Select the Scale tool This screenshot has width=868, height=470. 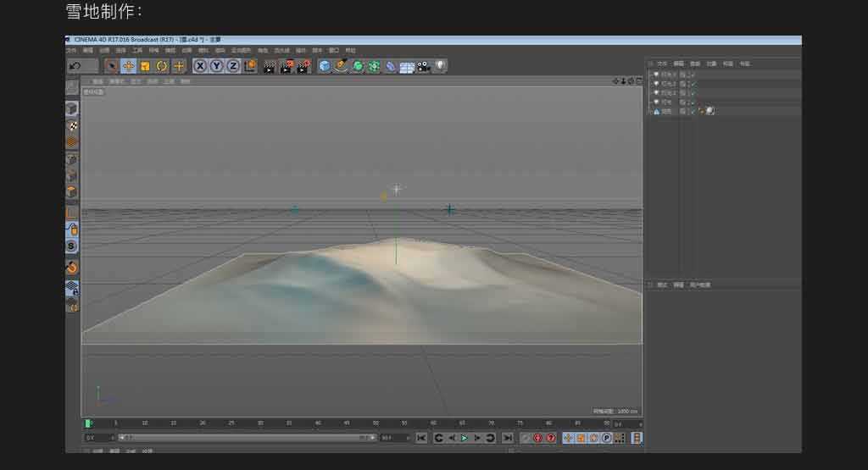click(145, 66)
